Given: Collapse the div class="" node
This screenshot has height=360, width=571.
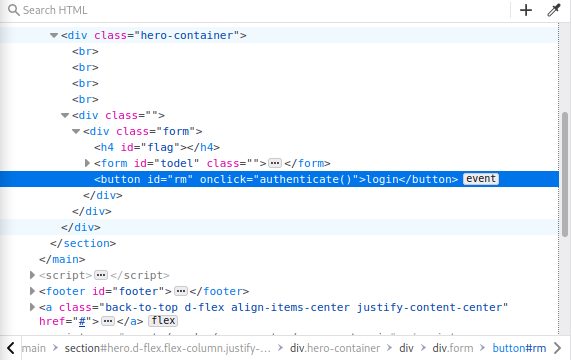Looking at the screenshot, I should click(x=65, y=115).
